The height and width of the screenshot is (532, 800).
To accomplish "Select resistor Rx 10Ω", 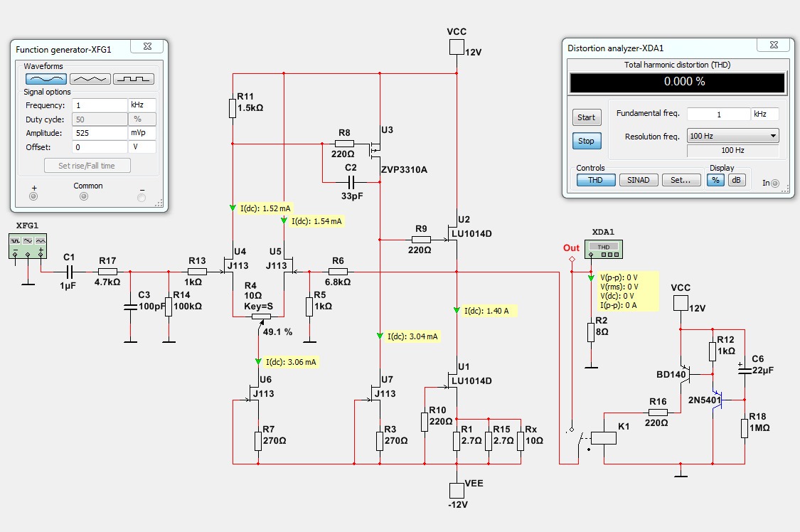I will [521, 441].
